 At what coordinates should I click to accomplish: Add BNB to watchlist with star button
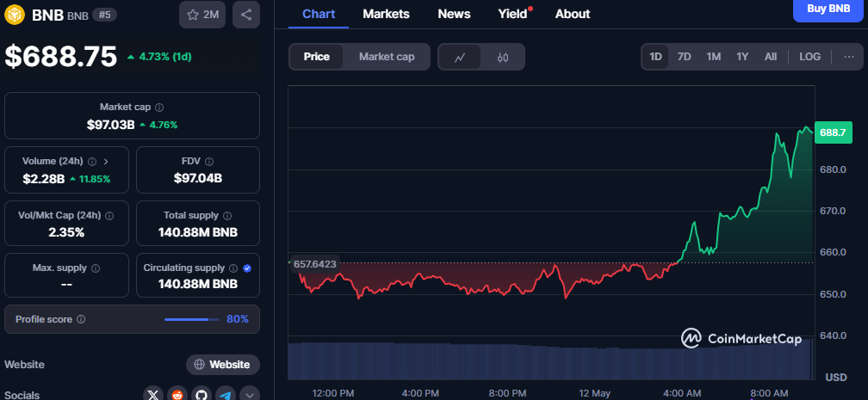click(x=202, y=15)
